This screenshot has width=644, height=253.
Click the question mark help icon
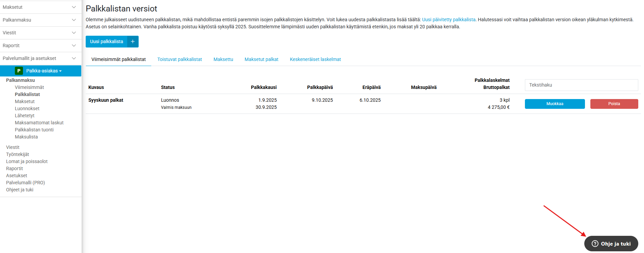click(x=595, y=244)
